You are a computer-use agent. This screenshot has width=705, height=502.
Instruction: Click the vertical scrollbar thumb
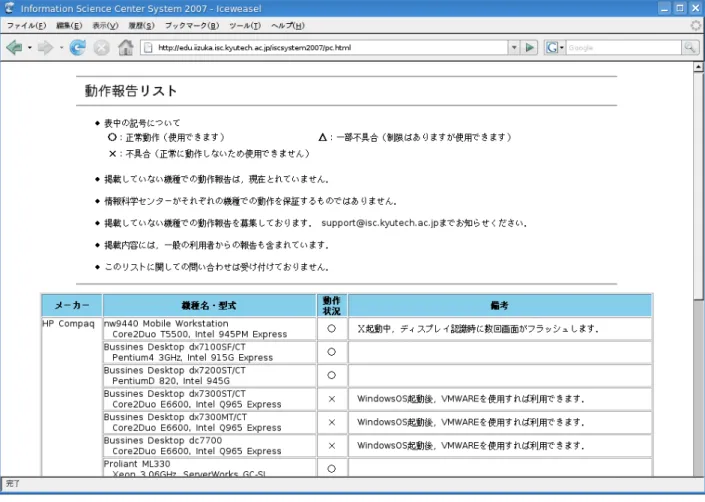pyautogui.click(x=698, y=186)
